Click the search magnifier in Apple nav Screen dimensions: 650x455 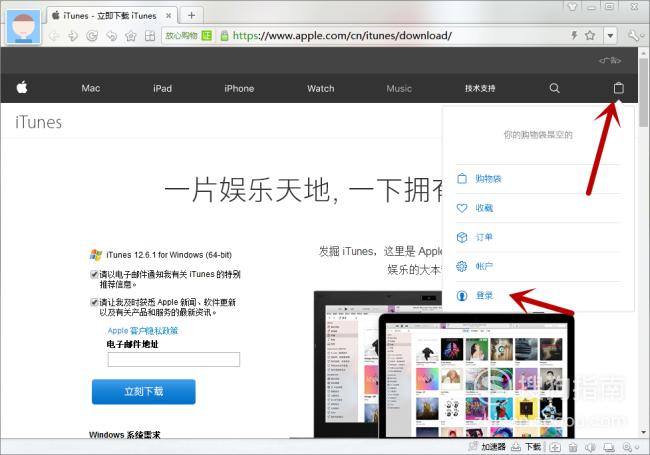[x=554, y=88]
